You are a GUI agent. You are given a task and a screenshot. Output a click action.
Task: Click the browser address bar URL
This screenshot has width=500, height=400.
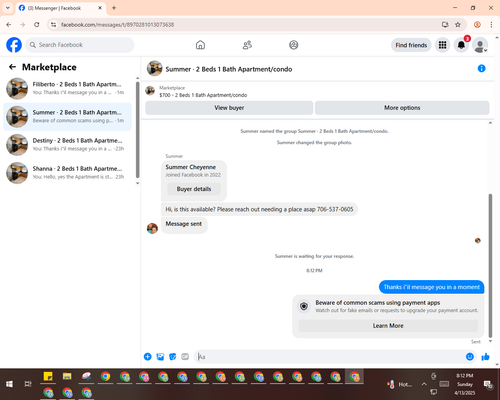click(117, 25)
